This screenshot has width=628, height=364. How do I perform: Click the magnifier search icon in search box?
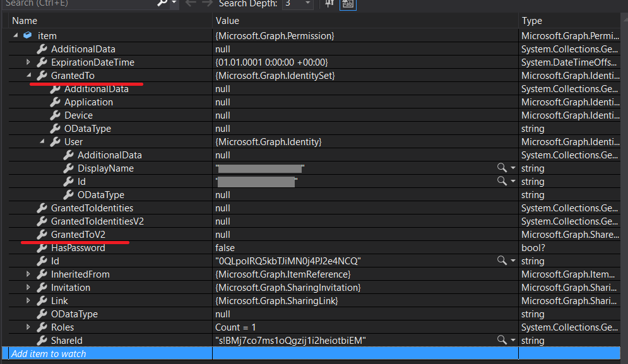[162, 3]
